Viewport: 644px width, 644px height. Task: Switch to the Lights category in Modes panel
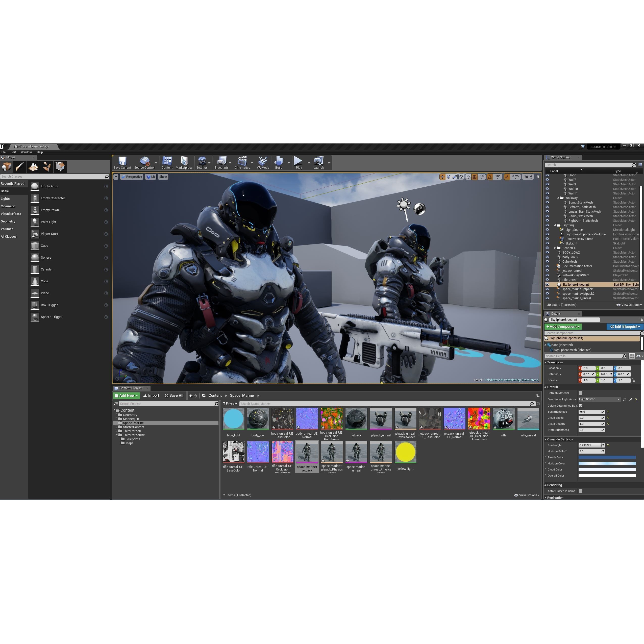pos(5,198)
